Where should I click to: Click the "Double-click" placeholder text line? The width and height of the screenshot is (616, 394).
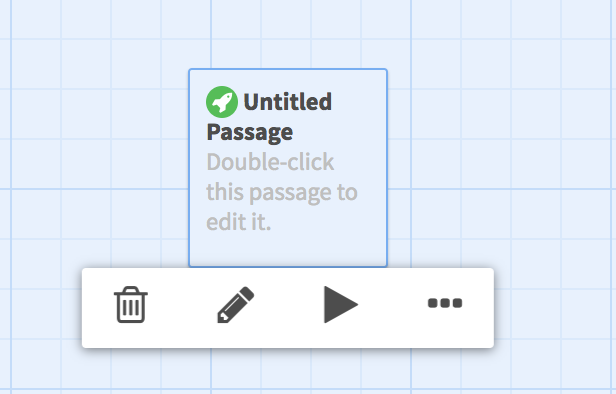pos(270,162)
